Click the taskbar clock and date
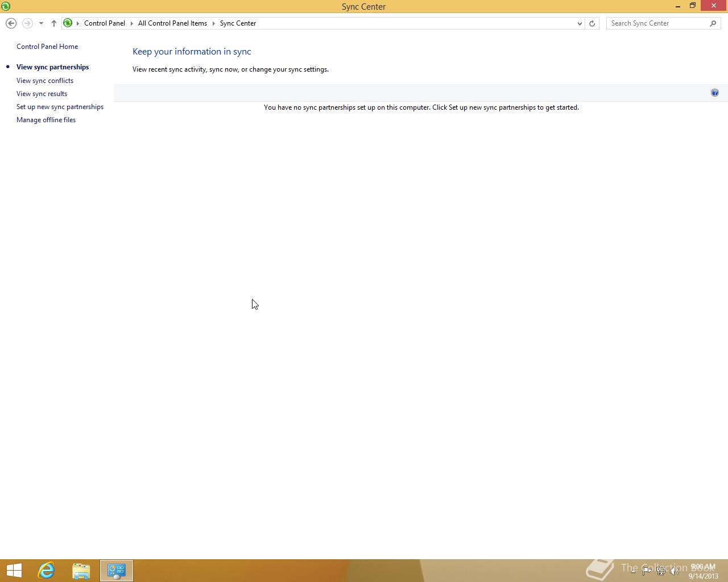The width and height of the screenshot is (728, 582). click(x=703, y=571)
